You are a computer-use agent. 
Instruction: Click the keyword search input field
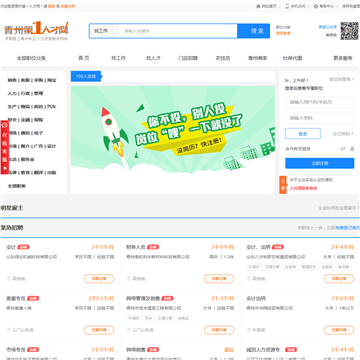[x=178, y=31]
